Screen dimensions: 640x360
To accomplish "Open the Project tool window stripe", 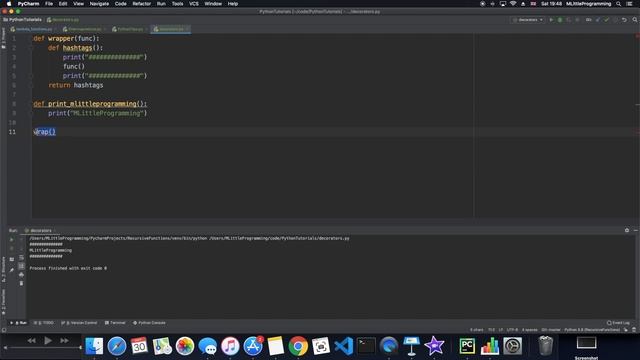I will [3, 38].
